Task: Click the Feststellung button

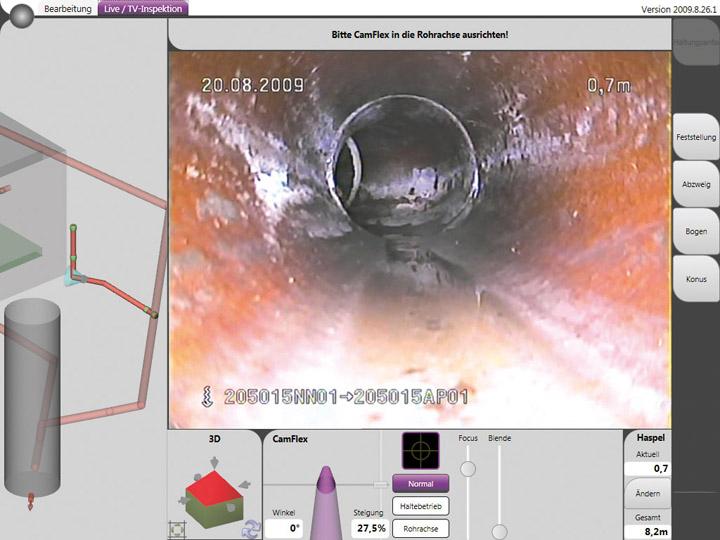Action: [696, 137]
